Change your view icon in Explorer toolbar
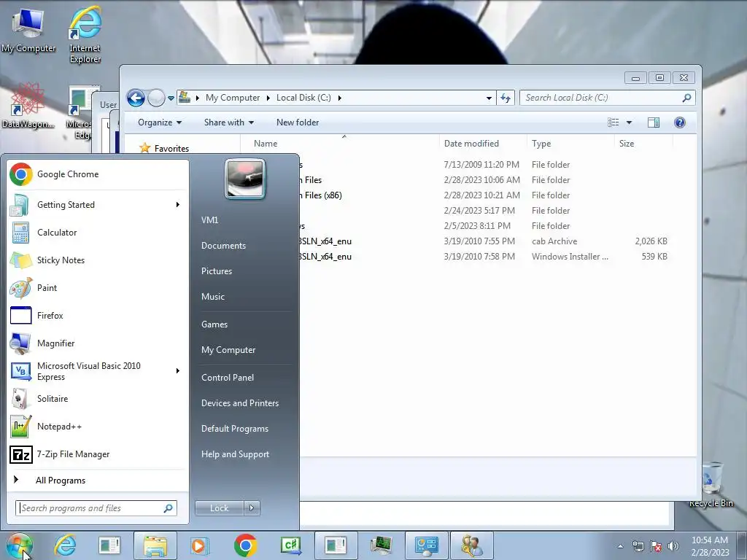 coord(613,122)
